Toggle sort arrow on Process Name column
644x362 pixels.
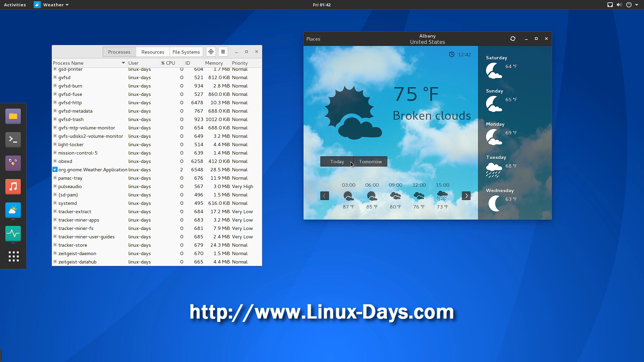pos(123,63)
